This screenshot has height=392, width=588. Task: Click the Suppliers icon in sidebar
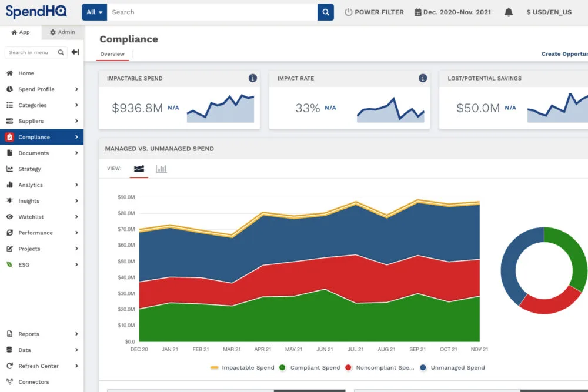click(10, 121)
